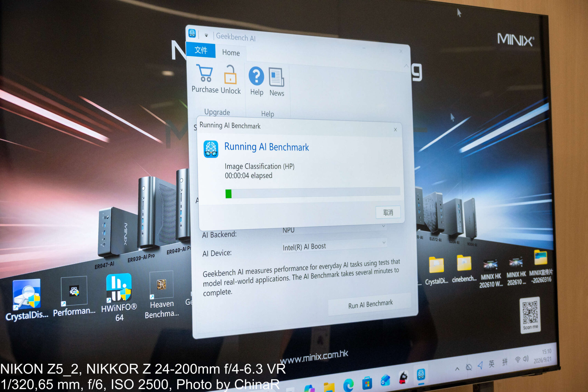Select the Performan... desktop shortcut

[74, 297]
